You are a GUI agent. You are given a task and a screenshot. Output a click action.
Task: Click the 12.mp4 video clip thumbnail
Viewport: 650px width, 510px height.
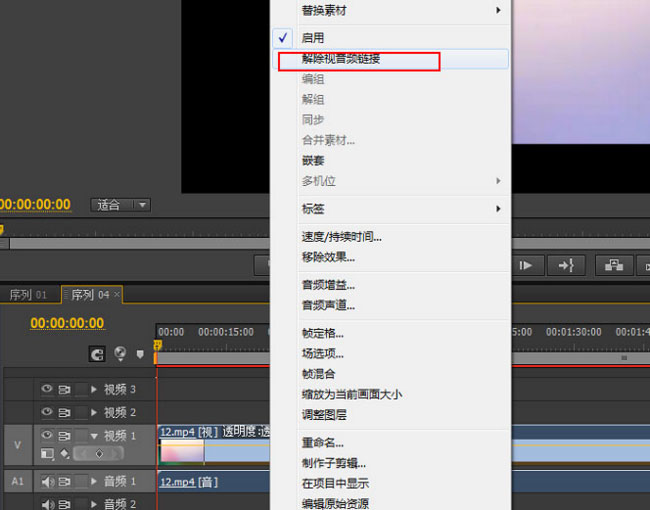pos(181,453)
